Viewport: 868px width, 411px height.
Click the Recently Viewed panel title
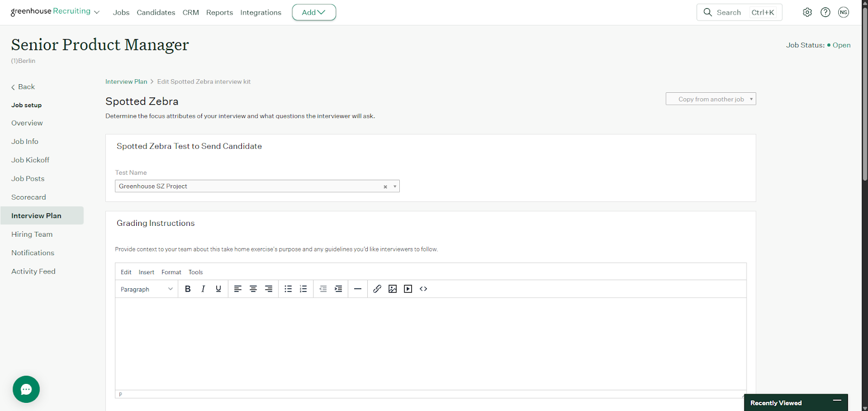tap(776, 403)
